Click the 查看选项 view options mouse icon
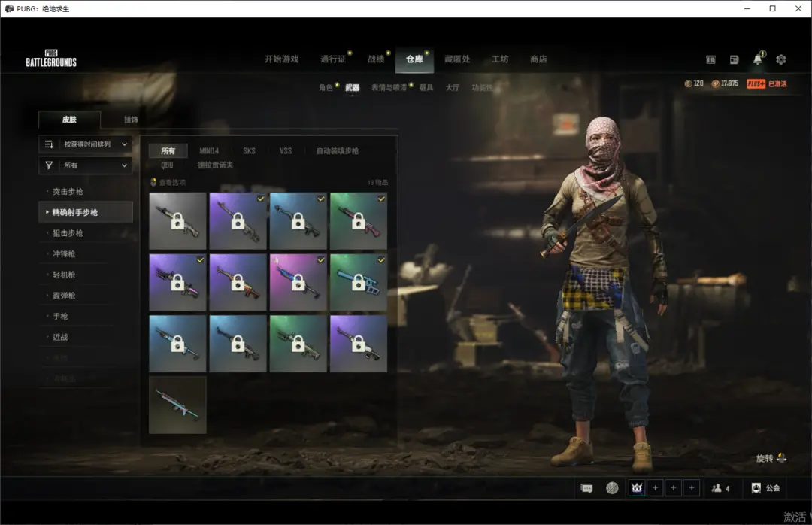 coord(153,182)
